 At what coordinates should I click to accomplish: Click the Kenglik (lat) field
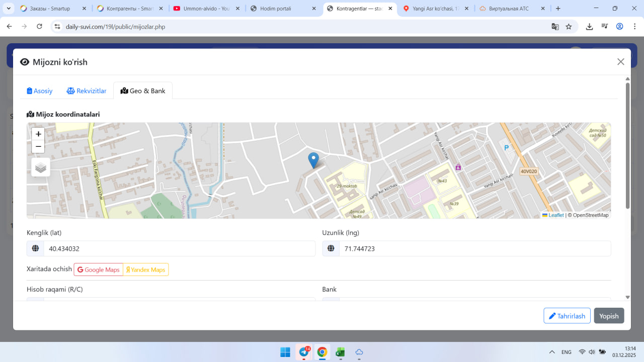pyautogui.click(x=180, y=248)
